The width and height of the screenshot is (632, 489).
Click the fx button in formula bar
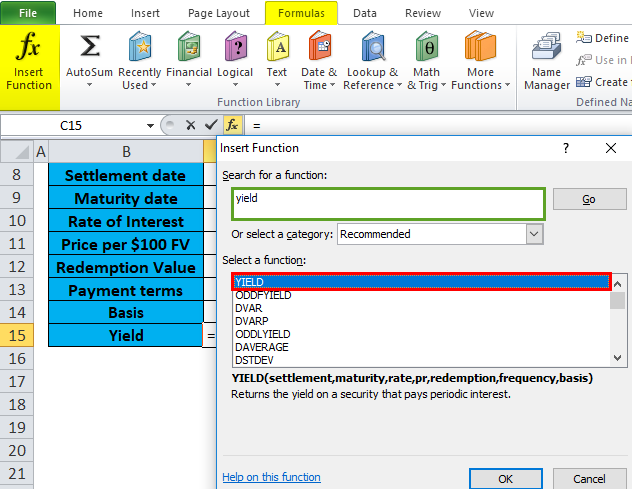click(x=233, y=125)
